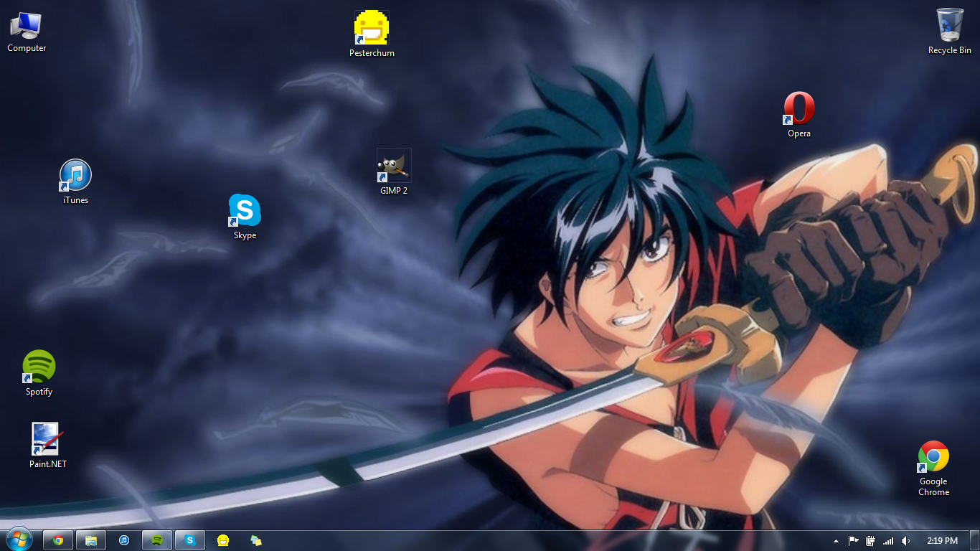The width and height of the screenshot is (980, 551).
Task: Open Google Chrome from the desktop
Action: point(933,454)
